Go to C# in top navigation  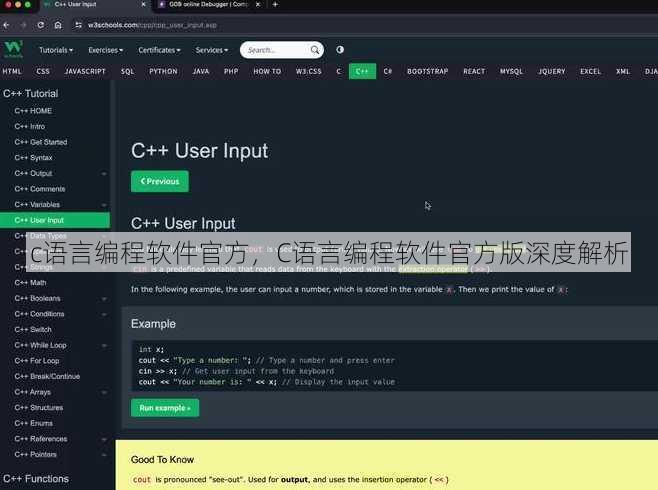387,71
